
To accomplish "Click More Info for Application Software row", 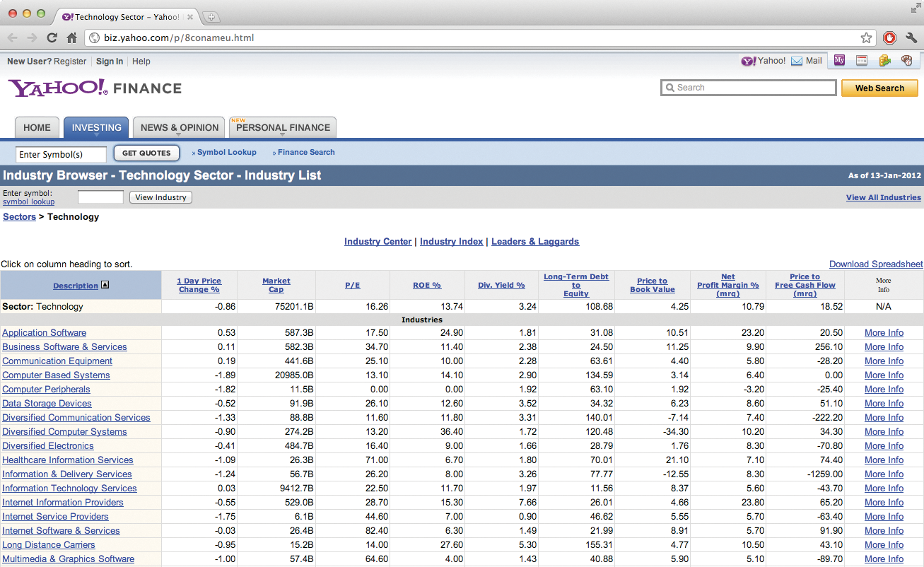I will coord(884,333).
